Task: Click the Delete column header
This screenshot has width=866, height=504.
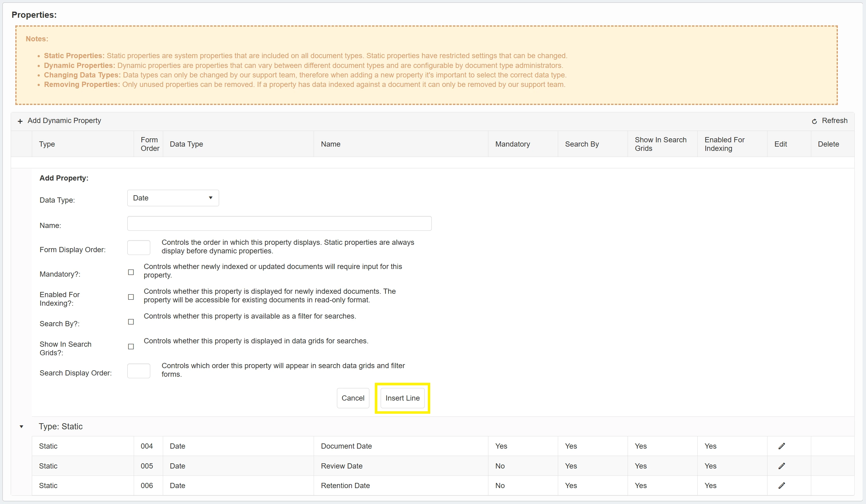Action: (833, 144)
